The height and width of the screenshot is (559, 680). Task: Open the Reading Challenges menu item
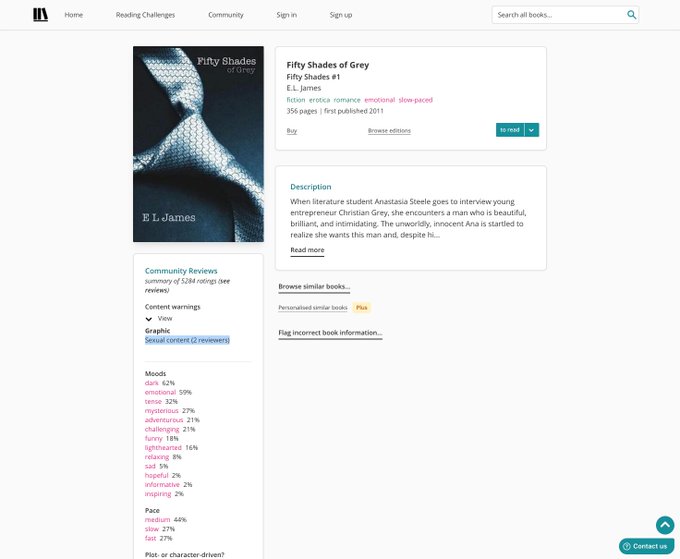[145, 15]
